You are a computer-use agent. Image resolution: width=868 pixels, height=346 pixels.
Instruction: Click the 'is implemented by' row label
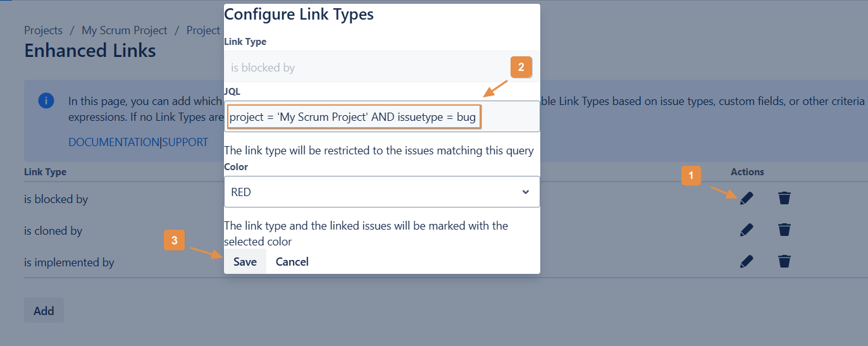tap(69, 262)
